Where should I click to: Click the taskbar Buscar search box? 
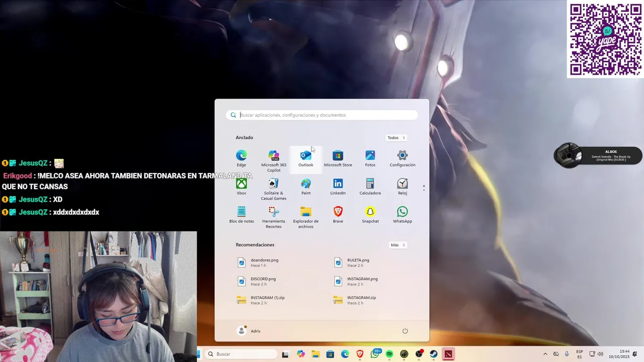(242, 354)
